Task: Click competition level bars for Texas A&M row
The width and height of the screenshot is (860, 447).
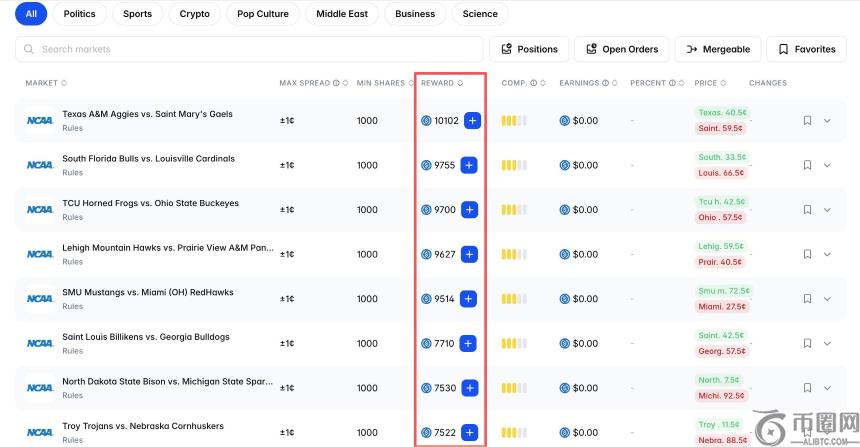Action: pos(514,121)
